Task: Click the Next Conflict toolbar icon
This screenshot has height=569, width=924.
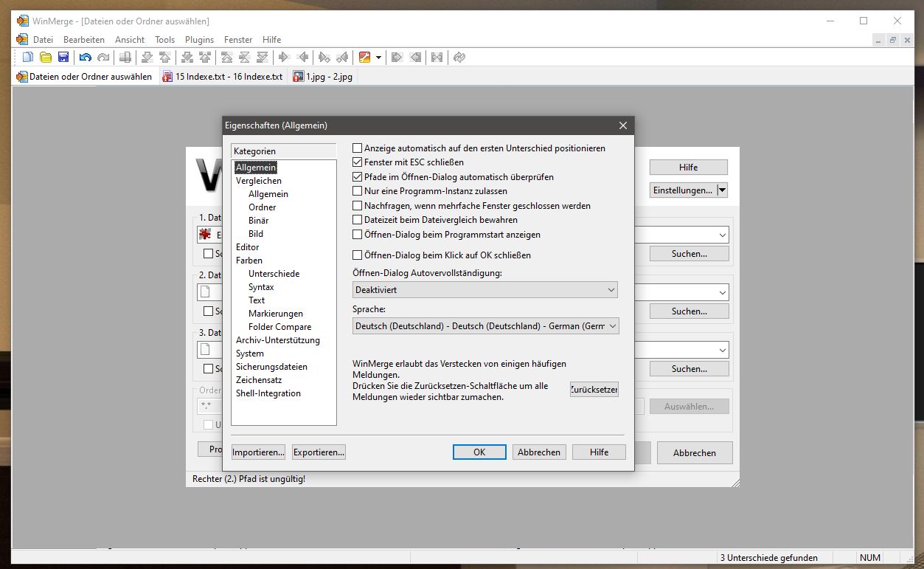Action: pos(187,58)
